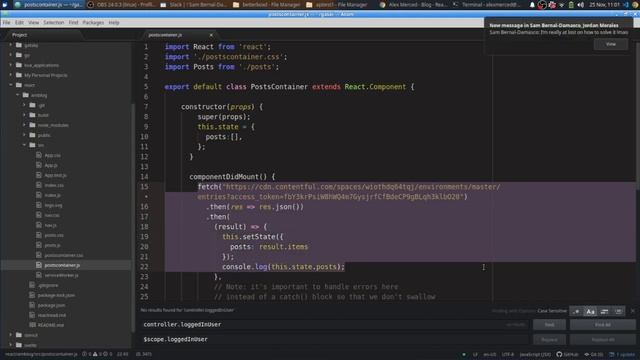Click the index.js file icon
640x360 pixels.
pos(39,195)
